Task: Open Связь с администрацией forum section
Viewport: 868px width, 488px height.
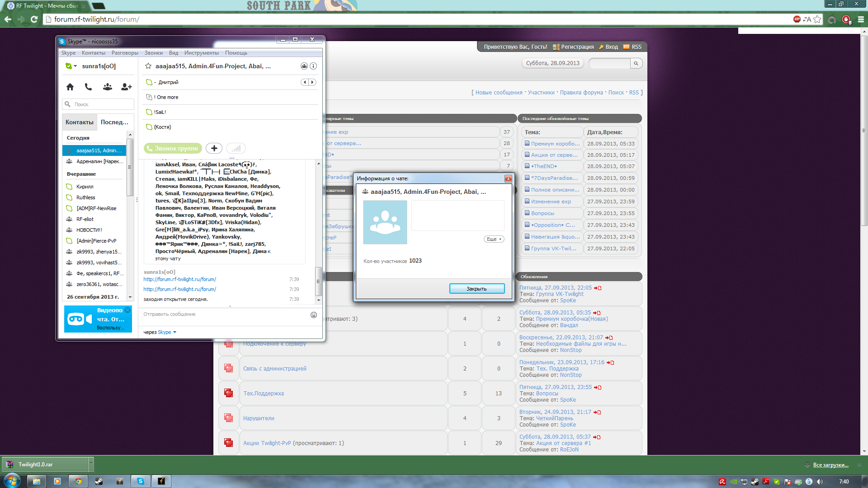Action: pyautogui.click(x=275, y=369)
